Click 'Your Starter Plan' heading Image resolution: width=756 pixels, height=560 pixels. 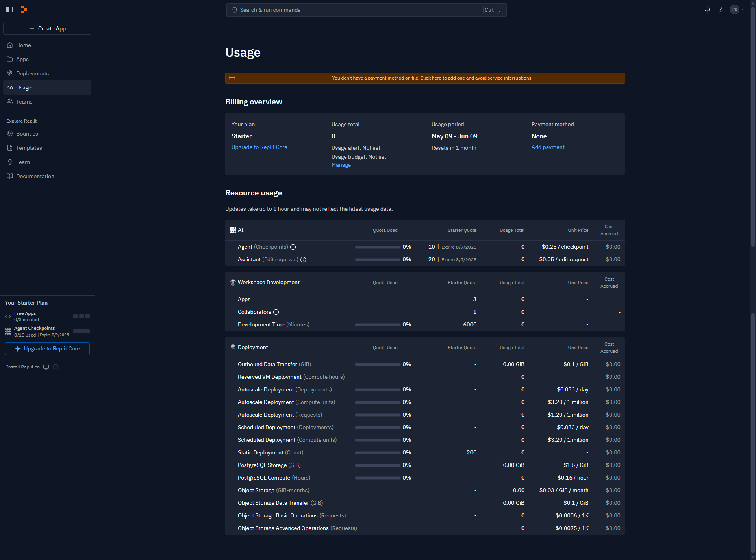click(26, 303)
